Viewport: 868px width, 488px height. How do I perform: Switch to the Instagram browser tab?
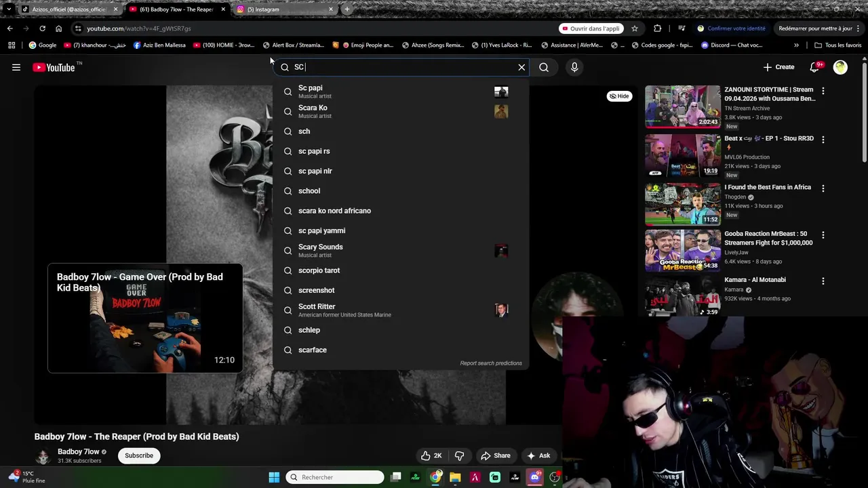(x=285, y=9)
